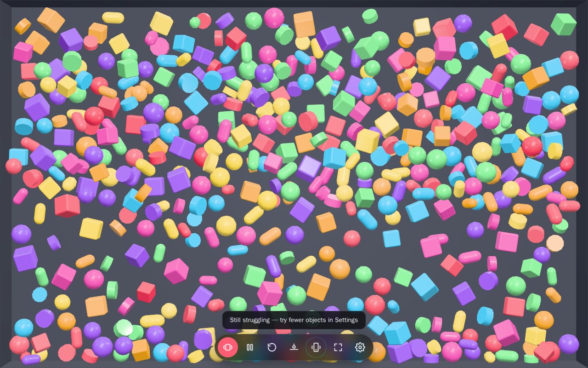The width and height of the screenshot is (588, 368).
Task: Click the red shake button in toolbar
Action: click(228, 347)
